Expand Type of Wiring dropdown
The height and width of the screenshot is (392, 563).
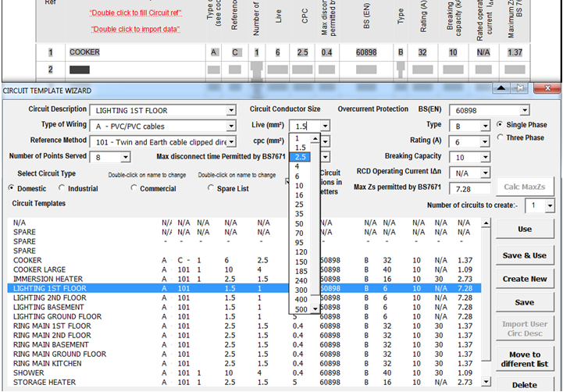pyautogui.click(x=230, y=126)
